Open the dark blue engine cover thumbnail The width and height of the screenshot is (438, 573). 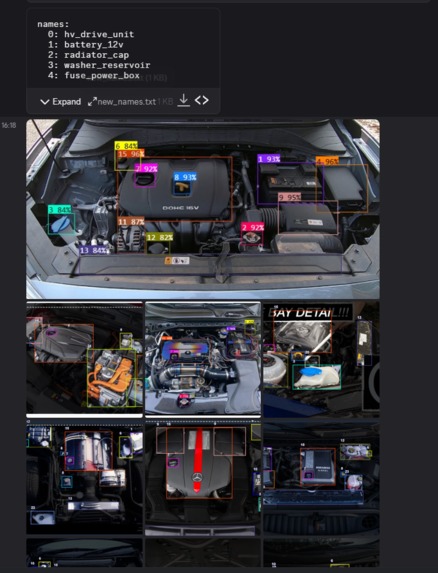(x=84, y=477)
